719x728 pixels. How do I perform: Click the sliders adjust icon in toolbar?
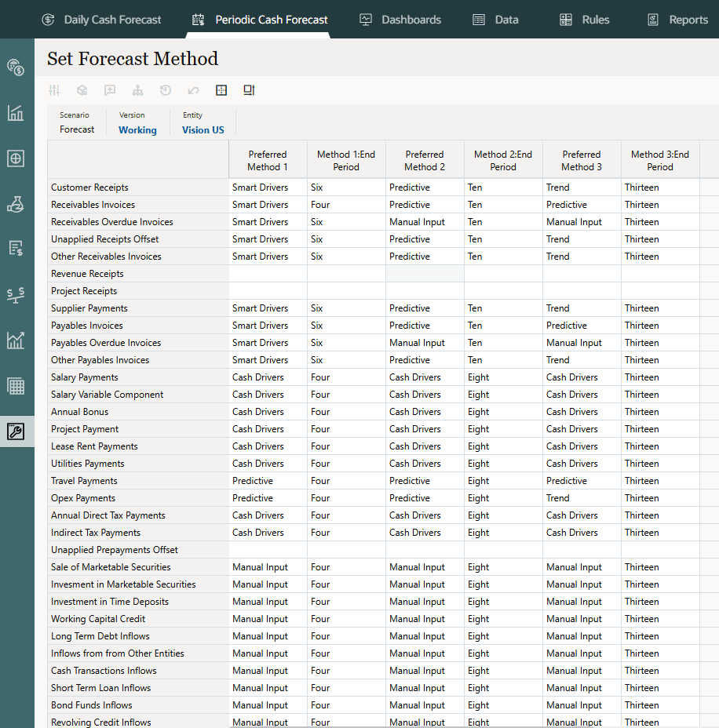coord(54,90)
